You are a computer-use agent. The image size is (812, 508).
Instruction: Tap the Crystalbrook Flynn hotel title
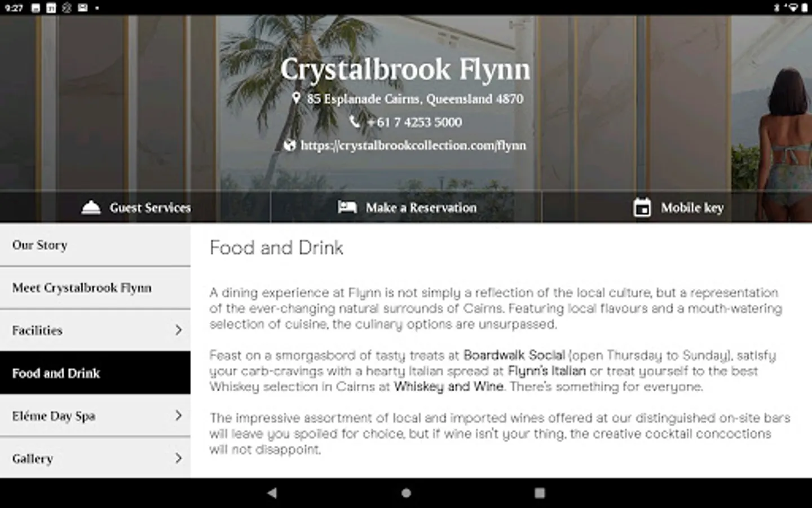pos(405,69)
